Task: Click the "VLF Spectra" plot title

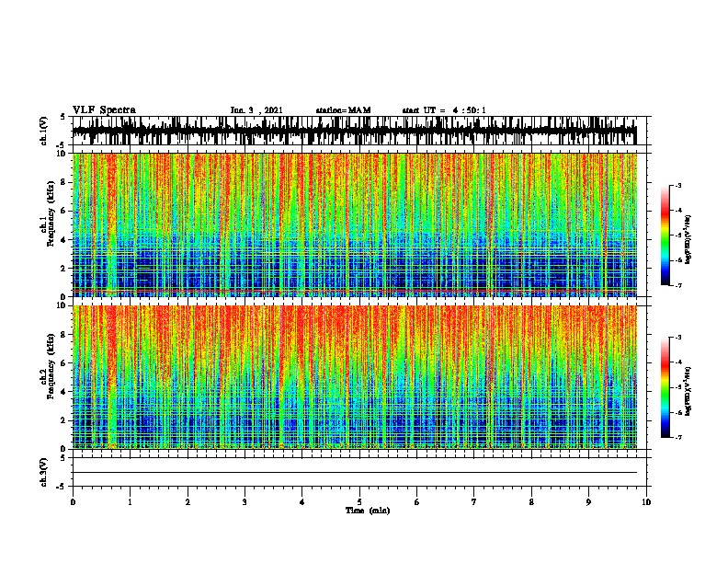Action: (x=104, y=110)
